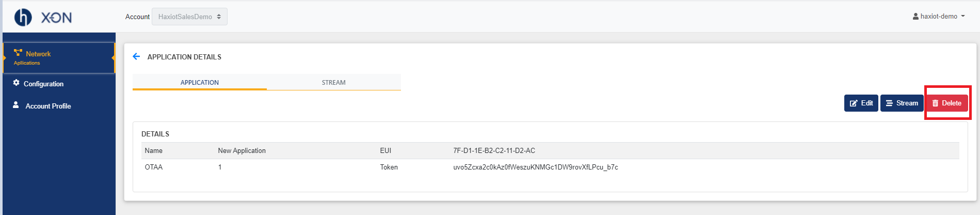The width and height of the screenshot is (980, 215).
Task: Click the Network tree icon in sidebar
Action: pos(18,53)
